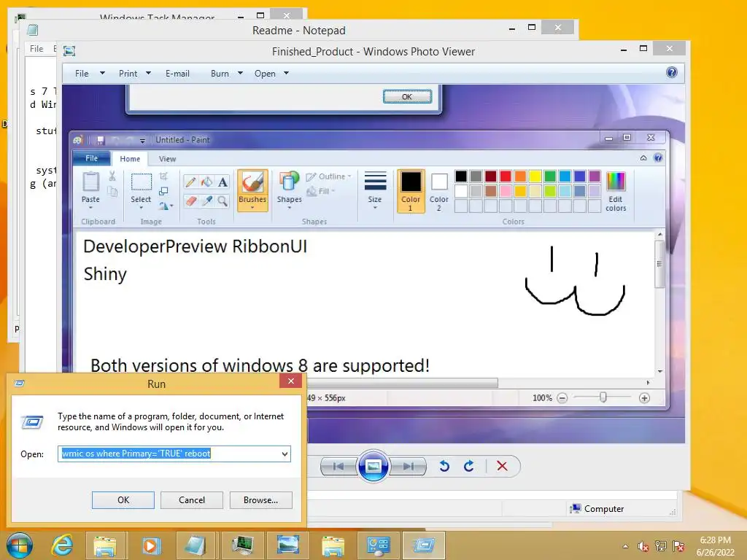
Task: Click the muted volume tray icon
Action: pos(643,546)
